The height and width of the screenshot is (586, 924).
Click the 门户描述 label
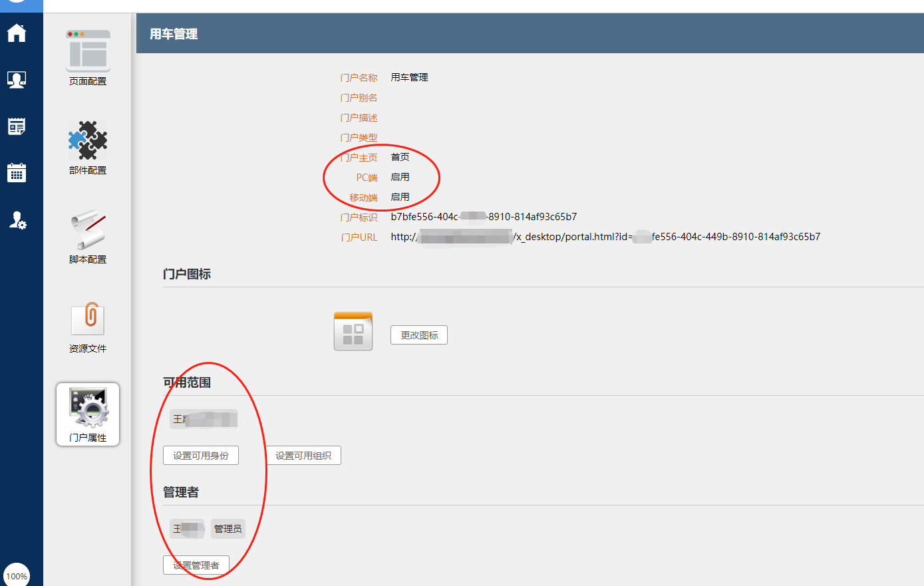tap(359, 118)
